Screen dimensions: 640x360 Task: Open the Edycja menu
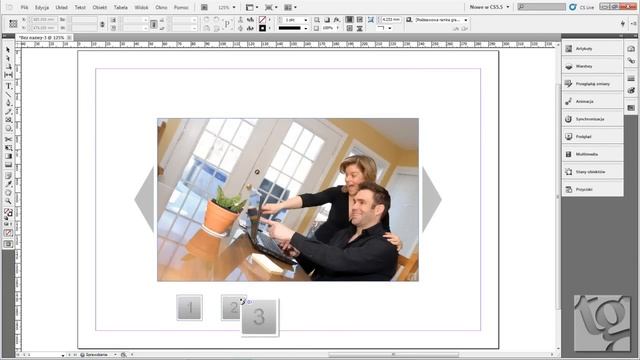(42, 7)
